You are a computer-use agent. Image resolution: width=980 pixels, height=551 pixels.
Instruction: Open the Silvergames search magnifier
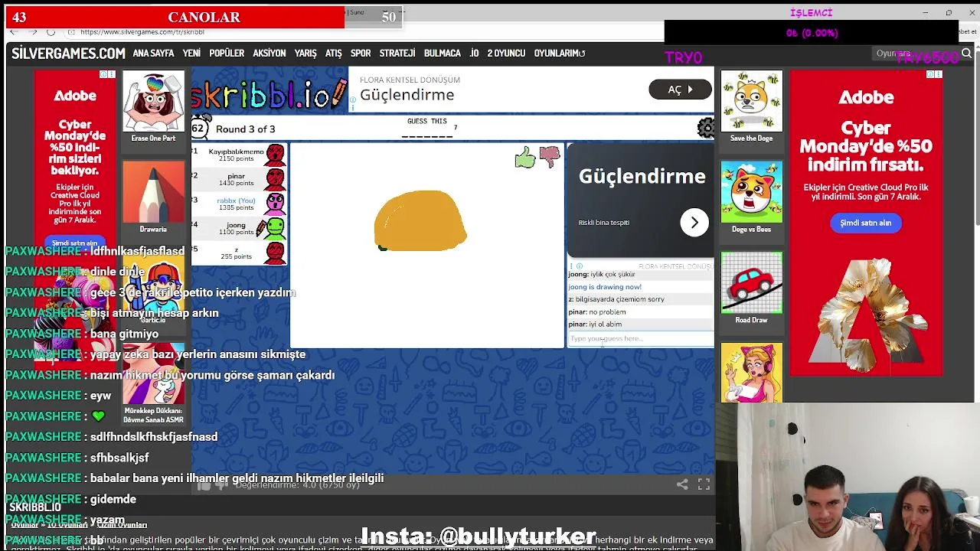(x=966, y=54)
